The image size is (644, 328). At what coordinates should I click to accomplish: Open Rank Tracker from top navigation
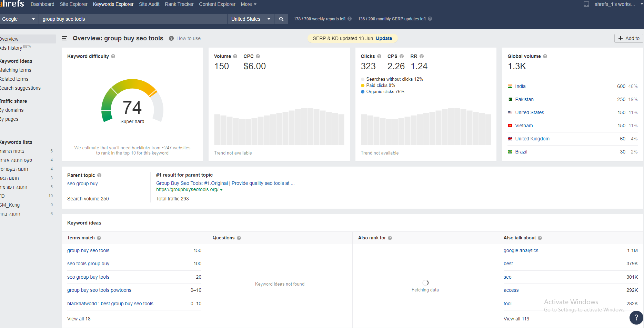[179, 4]
